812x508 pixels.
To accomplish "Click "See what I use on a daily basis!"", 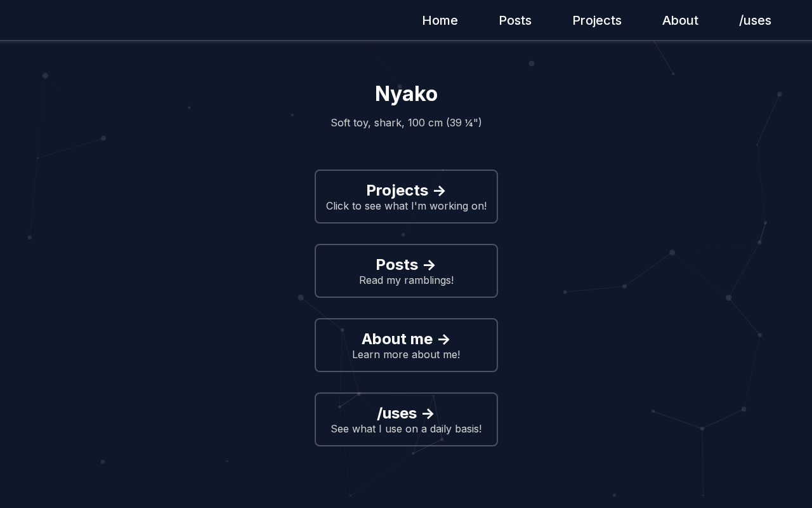I will coord(406,429).
